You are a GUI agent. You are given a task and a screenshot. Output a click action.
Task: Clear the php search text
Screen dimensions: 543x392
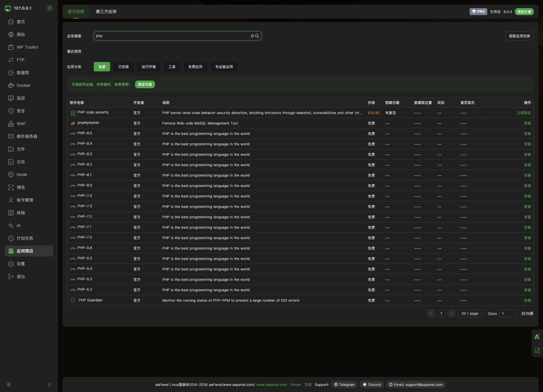252,36
